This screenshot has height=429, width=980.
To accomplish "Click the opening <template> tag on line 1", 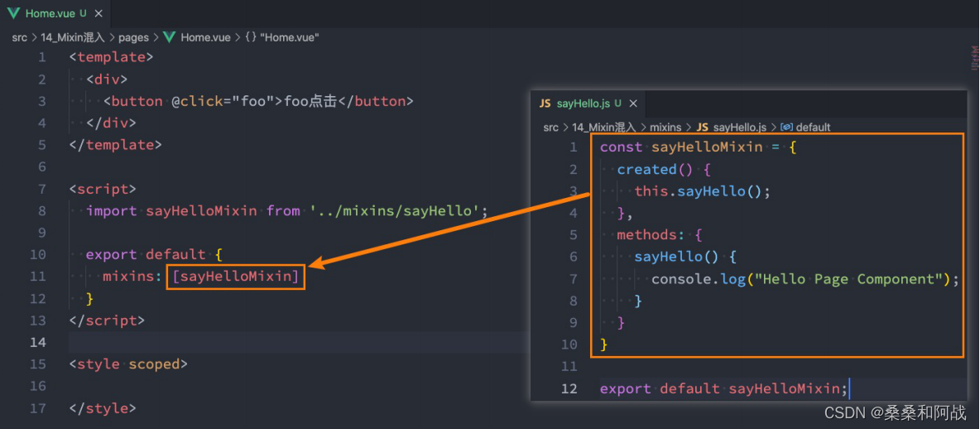I will (x=111, y=57).
